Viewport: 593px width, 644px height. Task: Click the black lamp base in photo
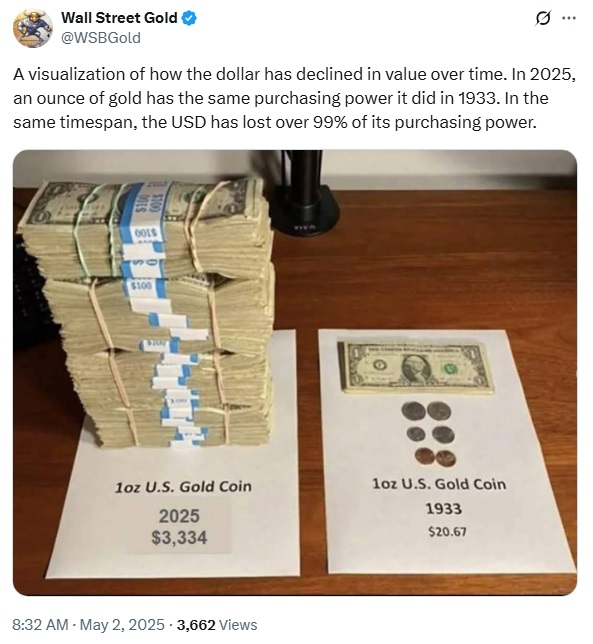[305, 209]
